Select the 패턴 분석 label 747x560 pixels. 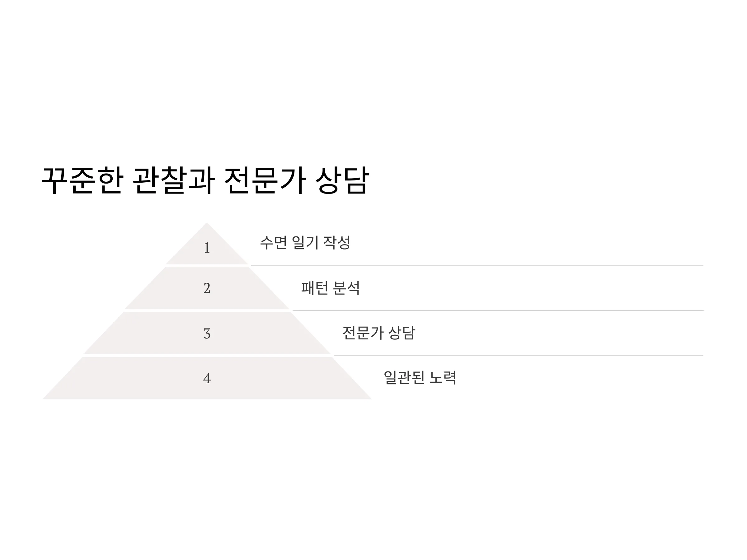pyautogui.click(x=331, y=288)
